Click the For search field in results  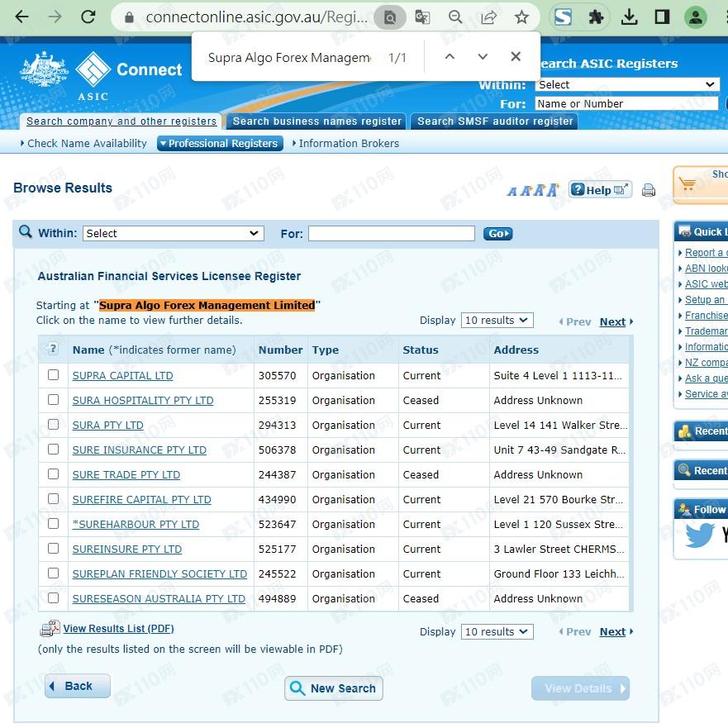pos(391,234)
